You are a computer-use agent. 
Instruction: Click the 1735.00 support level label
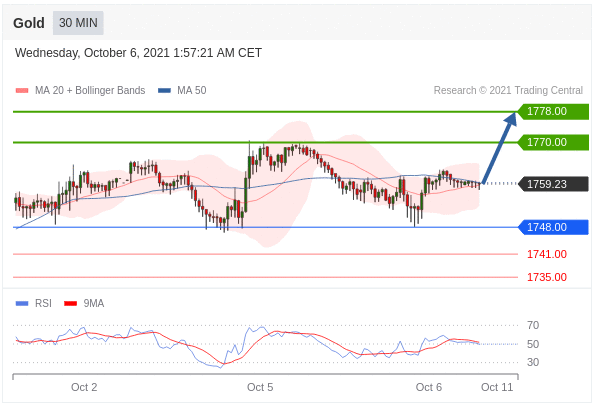547,277
